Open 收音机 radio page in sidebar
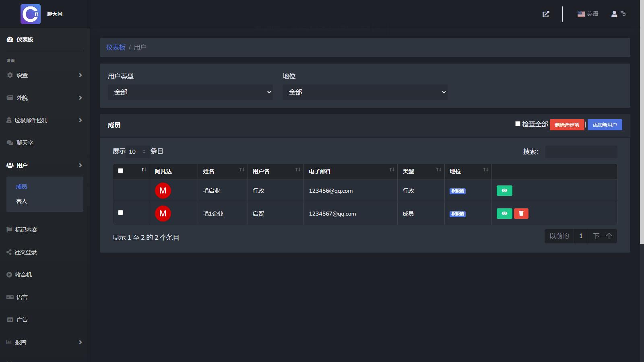 [23, 275]
